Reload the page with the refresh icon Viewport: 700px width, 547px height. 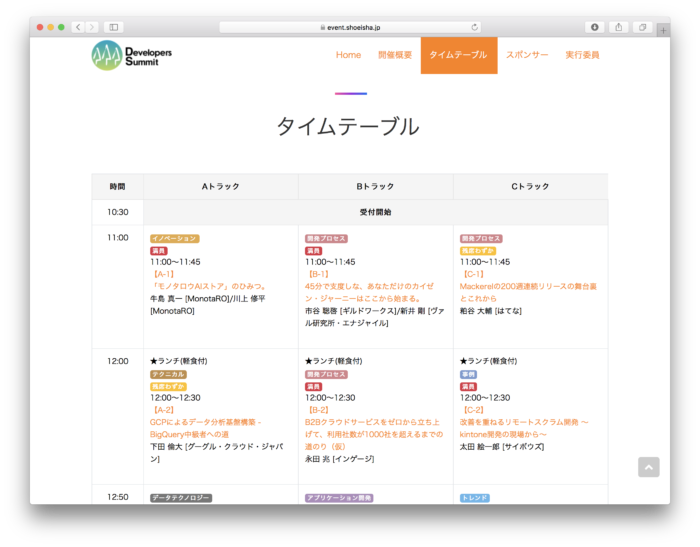click(475, 27)
